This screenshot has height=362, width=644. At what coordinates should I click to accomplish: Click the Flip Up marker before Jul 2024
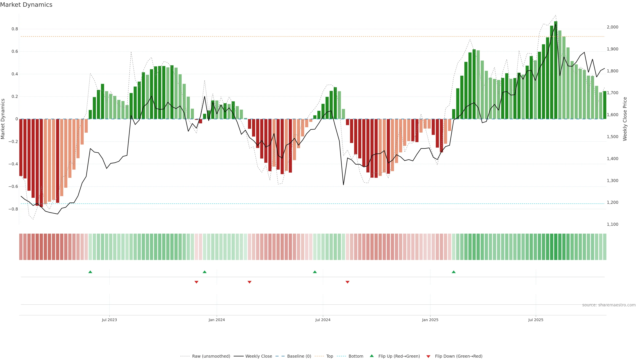pos(315,272)
